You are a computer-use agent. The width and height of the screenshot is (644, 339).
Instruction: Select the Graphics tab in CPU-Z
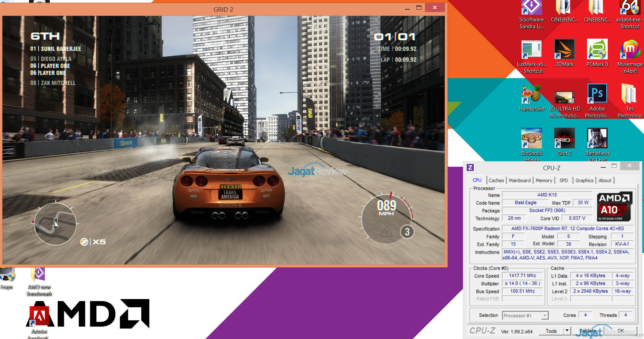tap(584, 181)
